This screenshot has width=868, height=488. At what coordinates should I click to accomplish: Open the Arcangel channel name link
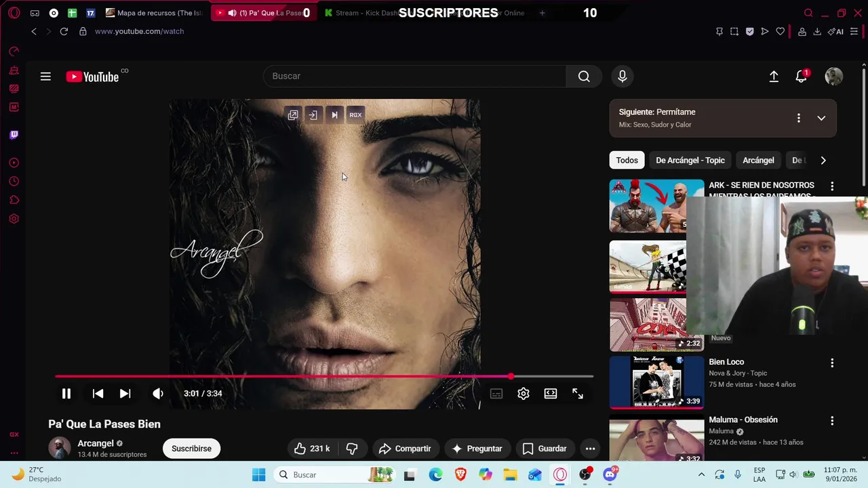pos(96,443)
